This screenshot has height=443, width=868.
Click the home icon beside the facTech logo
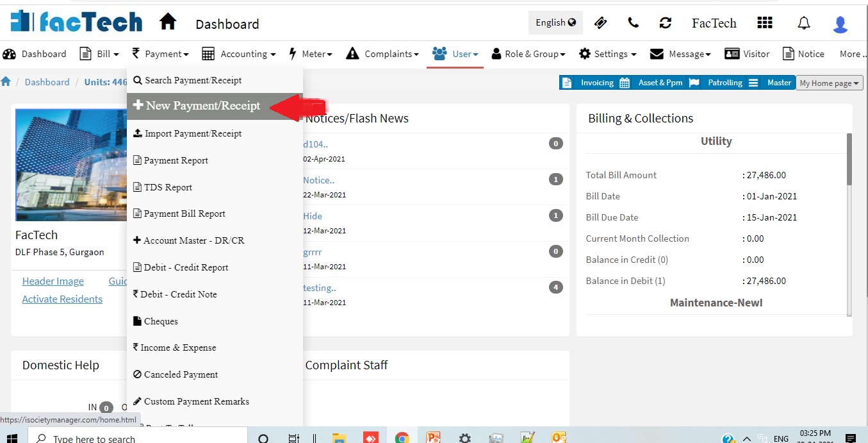click(168, 22)
